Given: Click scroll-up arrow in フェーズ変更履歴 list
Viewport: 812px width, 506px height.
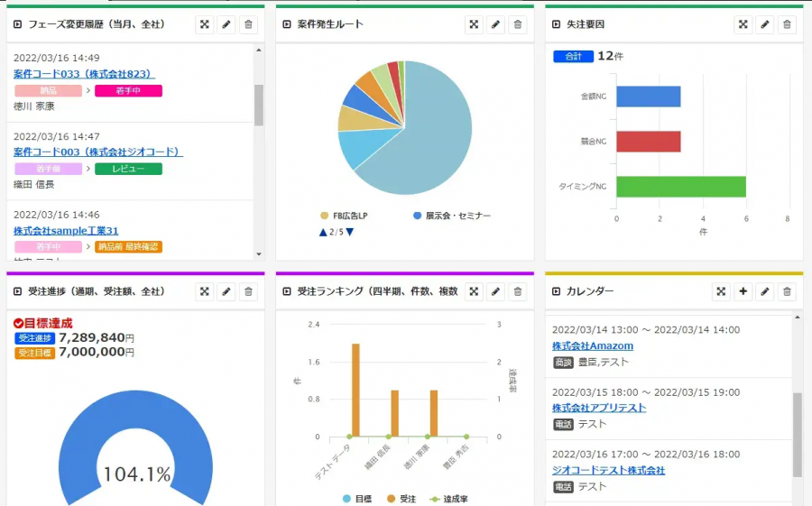Looking at the screenshot, I should click(x=259, y=51).
